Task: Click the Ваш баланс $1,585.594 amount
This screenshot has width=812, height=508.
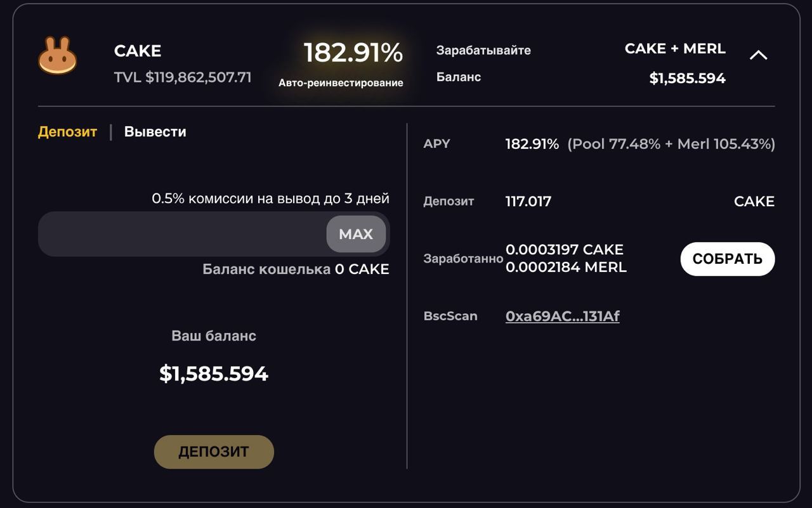Action: pos(214,374)
